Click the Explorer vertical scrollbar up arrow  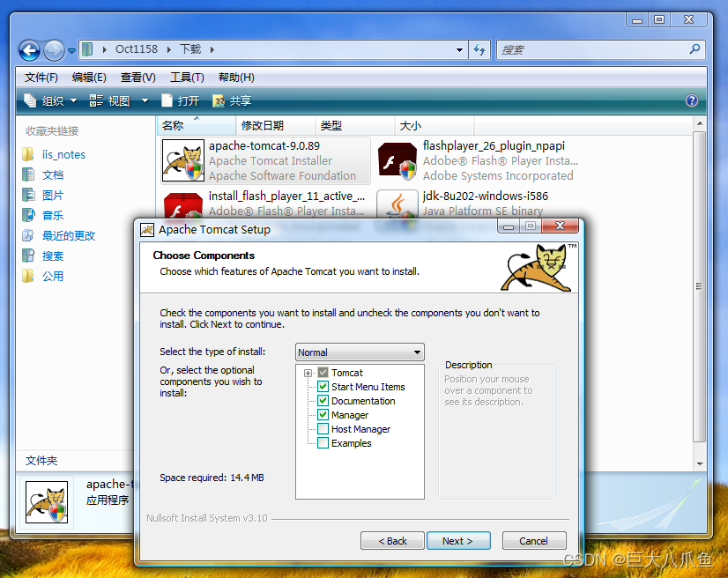[700, 123]
